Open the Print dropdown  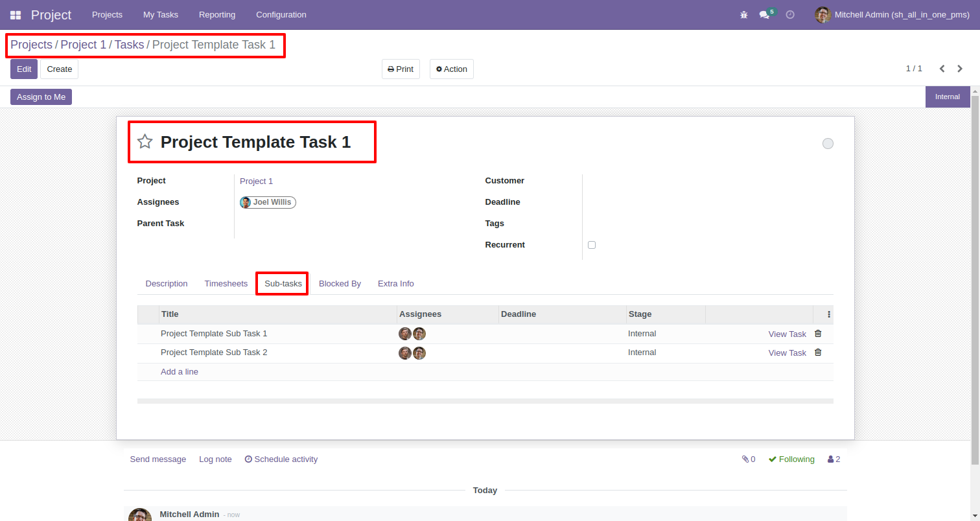(401, 69)
